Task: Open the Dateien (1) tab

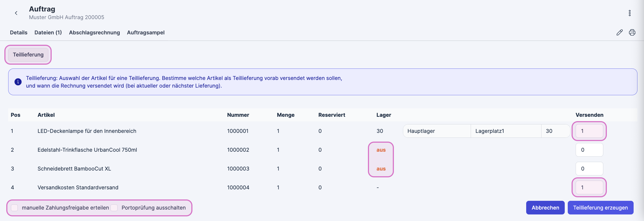Action: [48, 32]
